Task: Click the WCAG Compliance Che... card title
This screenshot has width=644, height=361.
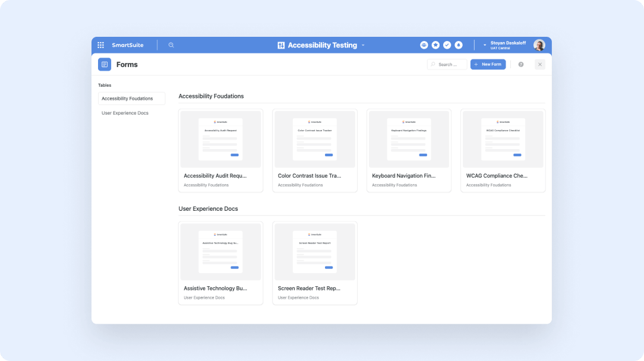Action: tap(497, 176)
